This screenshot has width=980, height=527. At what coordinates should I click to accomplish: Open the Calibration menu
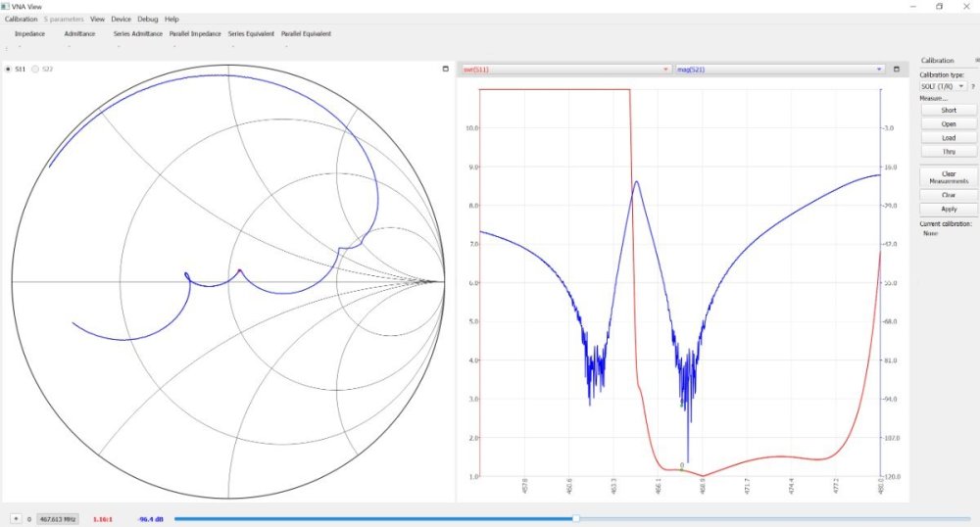tap(21, 19)
